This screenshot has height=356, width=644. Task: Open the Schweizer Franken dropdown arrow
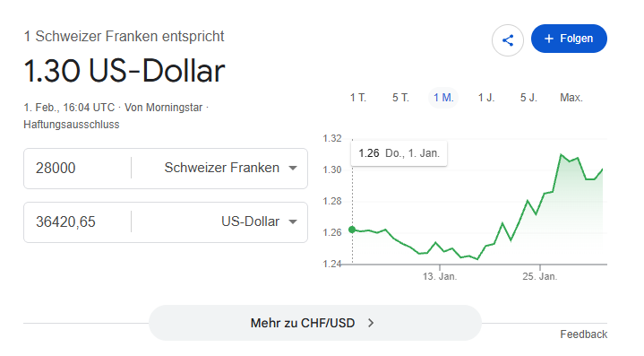(x=293, y=168)
